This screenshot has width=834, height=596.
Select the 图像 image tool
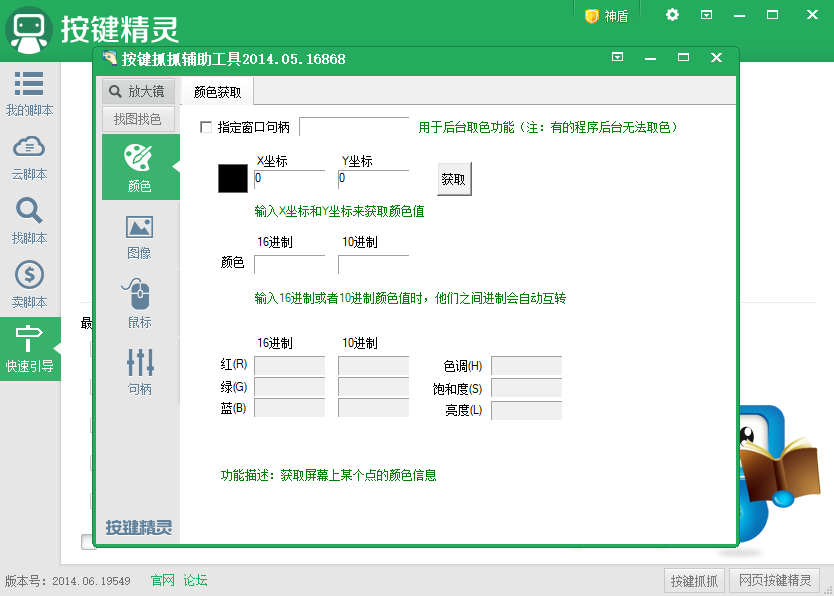click(x=139, y=237)
